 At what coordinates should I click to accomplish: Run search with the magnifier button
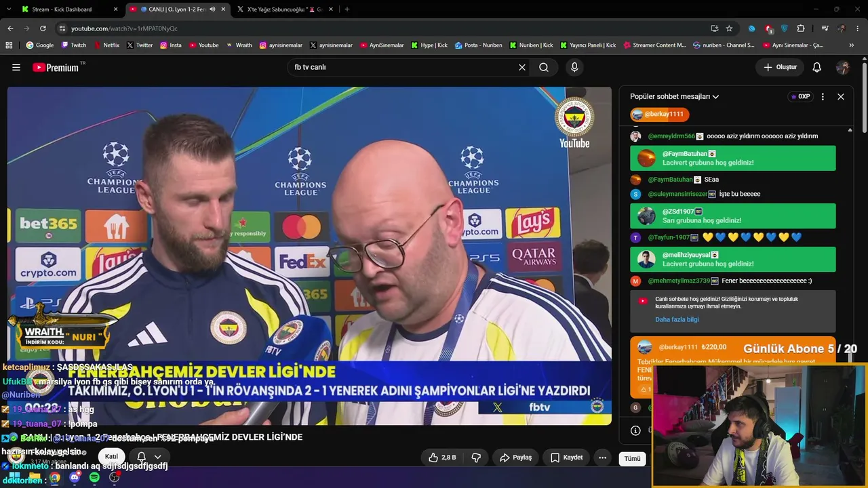tap(544, 67)
